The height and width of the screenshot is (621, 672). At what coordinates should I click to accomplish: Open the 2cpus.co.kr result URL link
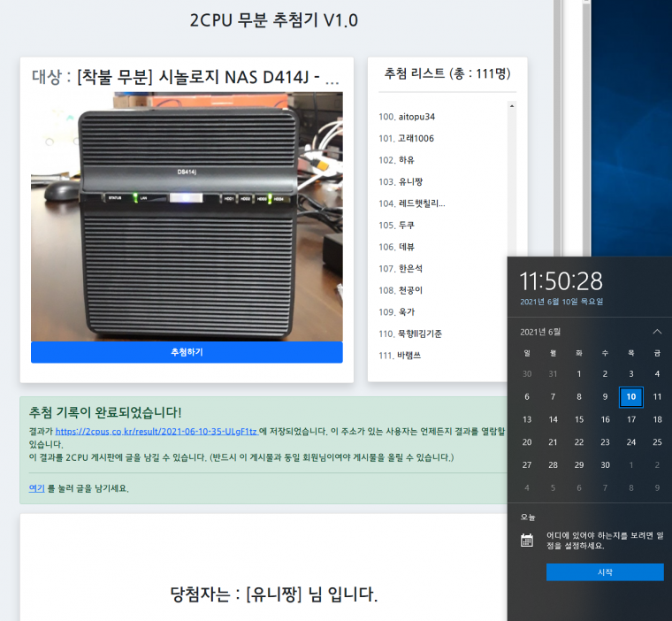click(x=157, y=432)
